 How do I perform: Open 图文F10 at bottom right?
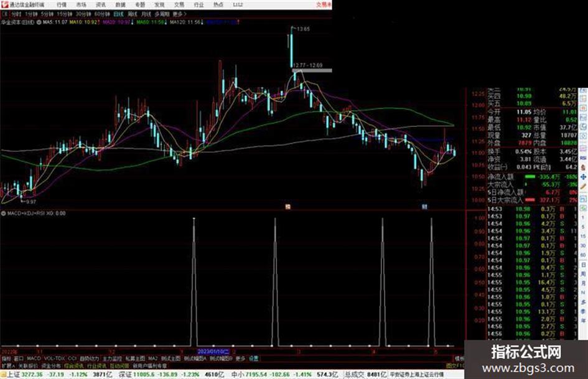455,365
